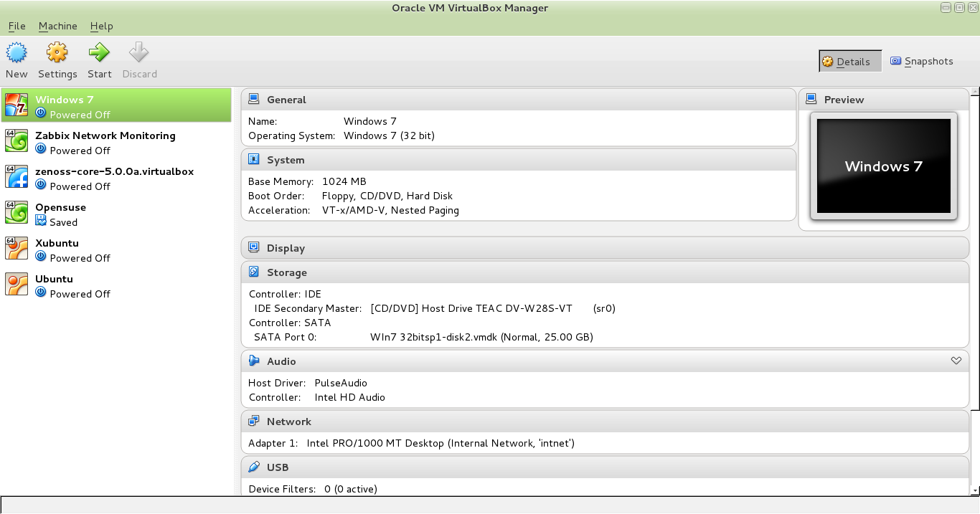Select the Opensuse VM icon
This screenshot has height=514, width=980.
point(17,212)
